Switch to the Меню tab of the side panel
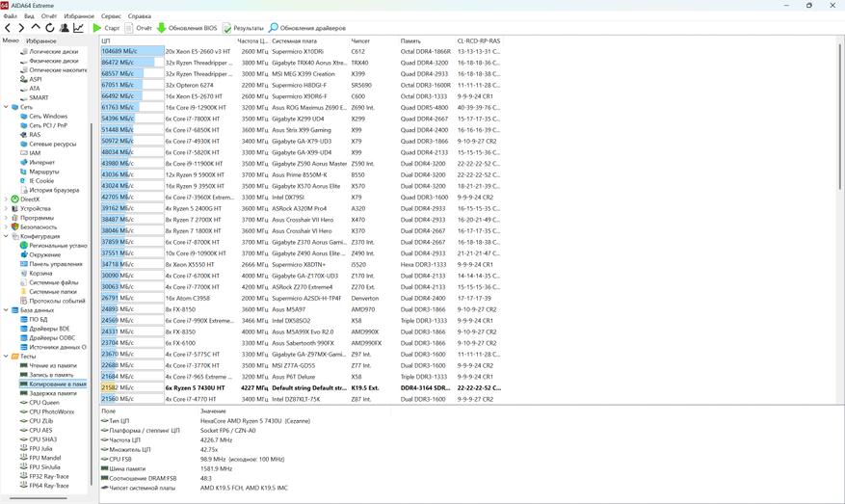The image size is (845, 504). click(x=11, y=40)
